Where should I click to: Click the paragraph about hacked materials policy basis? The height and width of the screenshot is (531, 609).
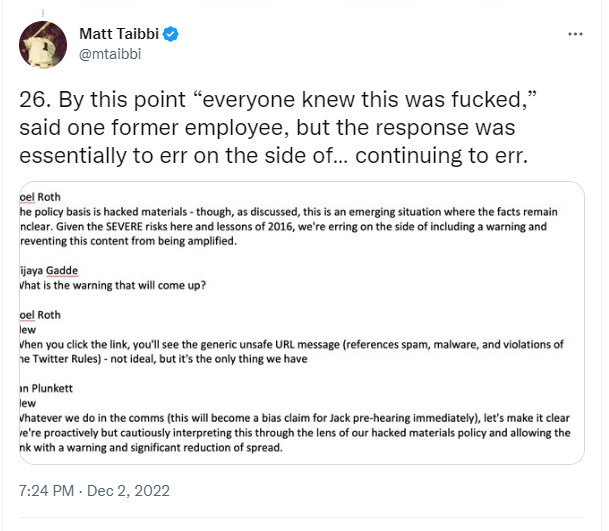pyautogui.click(x=289, y=226)
